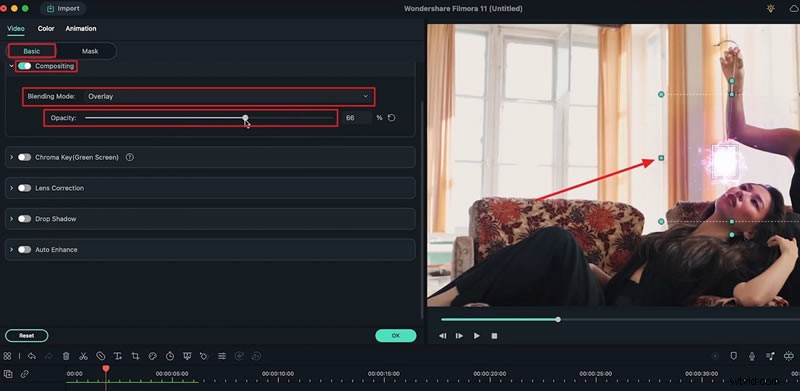Screen dimensions: 800x391
Task: Open Chroma Key help question mark
Action: [130, 157]
